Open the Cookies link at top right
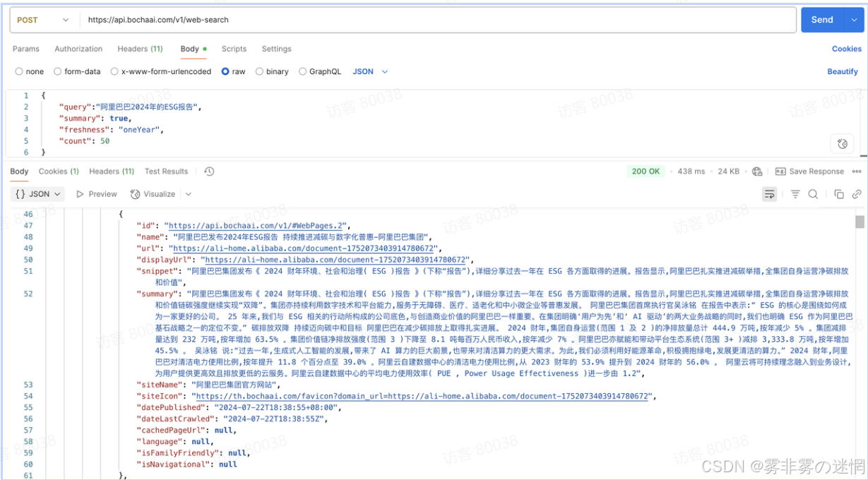Image resolution: width=868 pixels, height=480 pixels. coord(846,49)
